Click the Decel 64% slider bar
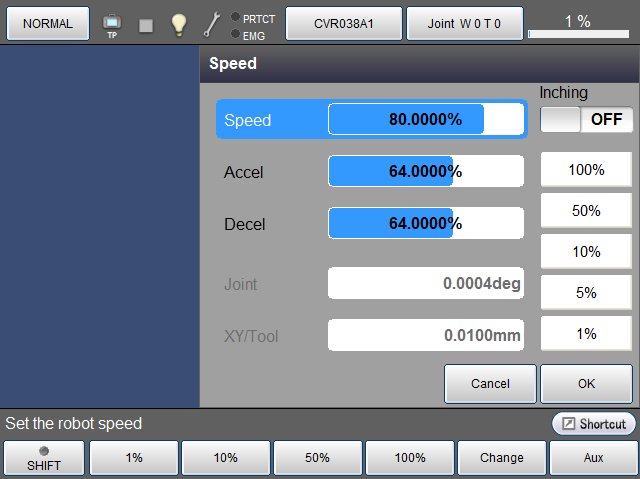The width and height of the screenshot is (640, 479). 426,222
